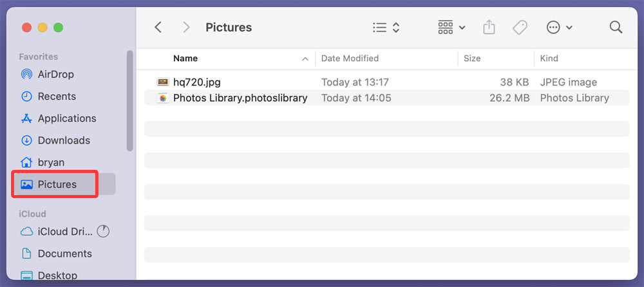
Task: Click the Share toolbar icon
Action: [489, 28]
